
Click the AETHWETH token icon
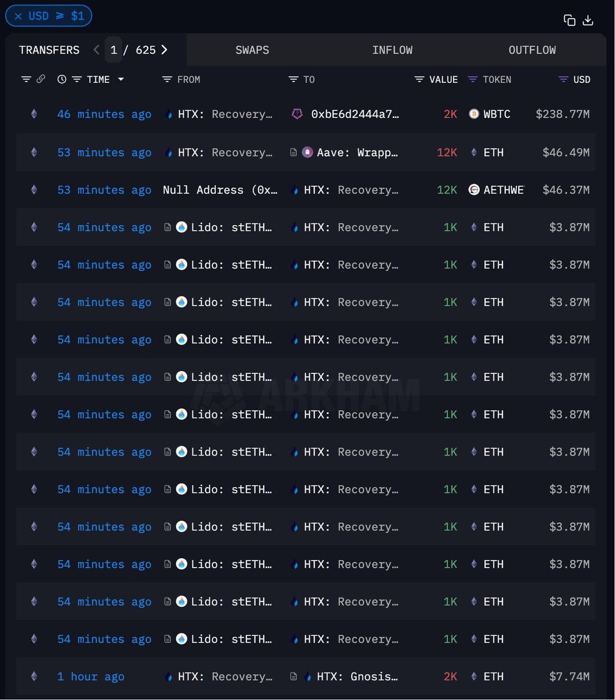tap(474, 190)
